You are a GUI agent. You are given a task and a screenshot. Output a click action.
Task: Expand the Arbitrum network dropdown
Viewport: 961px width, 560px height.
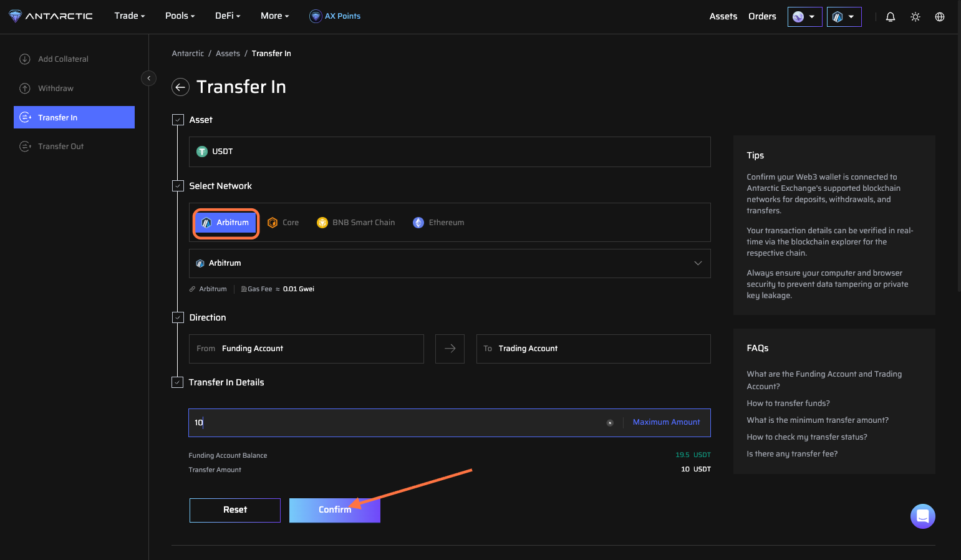pos(450,264)
